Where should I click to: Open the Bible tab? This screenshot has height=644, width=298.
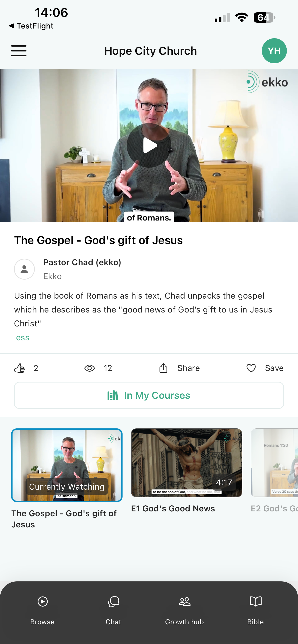[x=256, y=611]
